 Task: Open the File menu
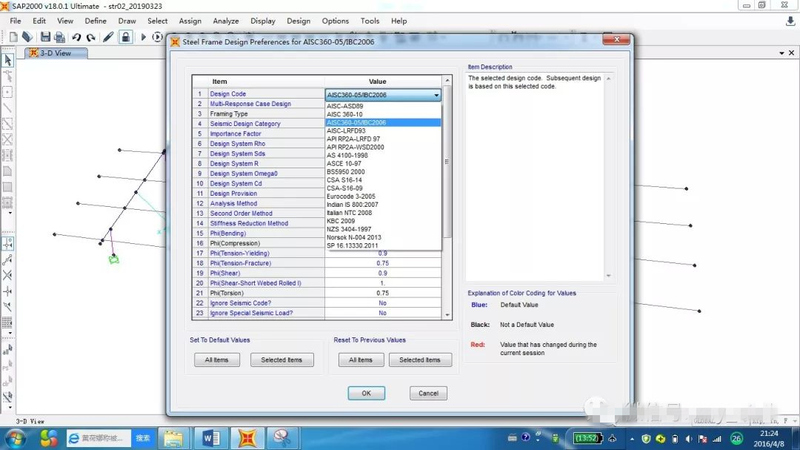(15, 21)
